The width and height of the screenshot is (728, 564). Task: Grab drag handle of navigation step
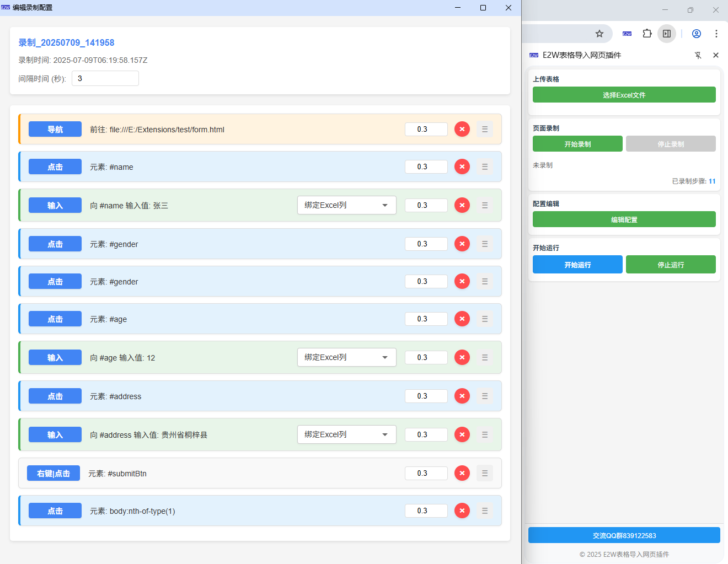(x=485, y=129)
